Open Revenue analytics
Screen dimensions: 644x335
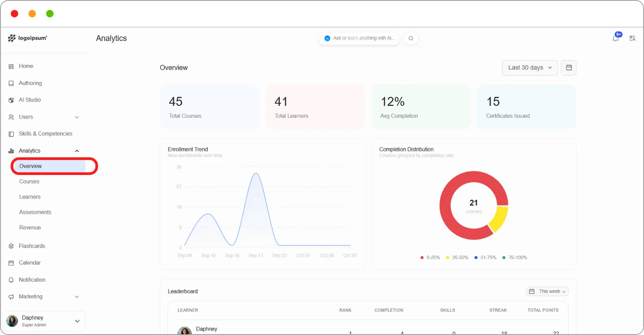(30, 227)
